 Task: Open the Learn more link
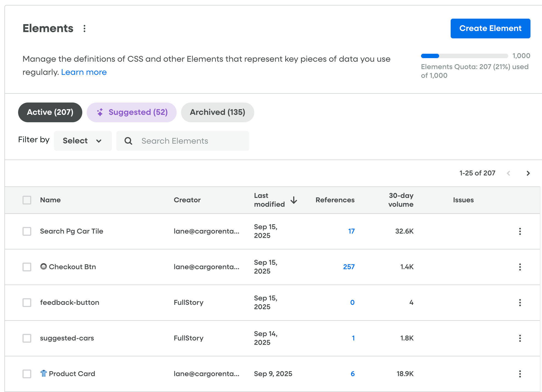pos(84,72)
